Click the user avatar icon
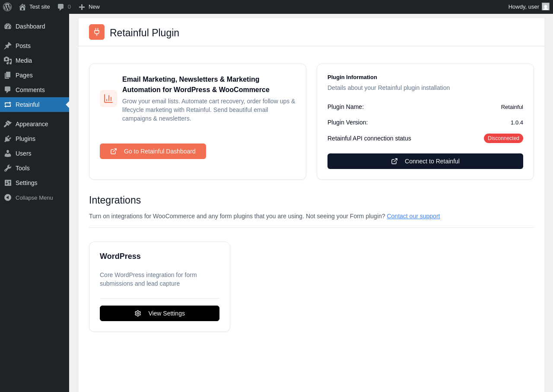The height and width of the screenshot is (392, 553). [546, 6]
